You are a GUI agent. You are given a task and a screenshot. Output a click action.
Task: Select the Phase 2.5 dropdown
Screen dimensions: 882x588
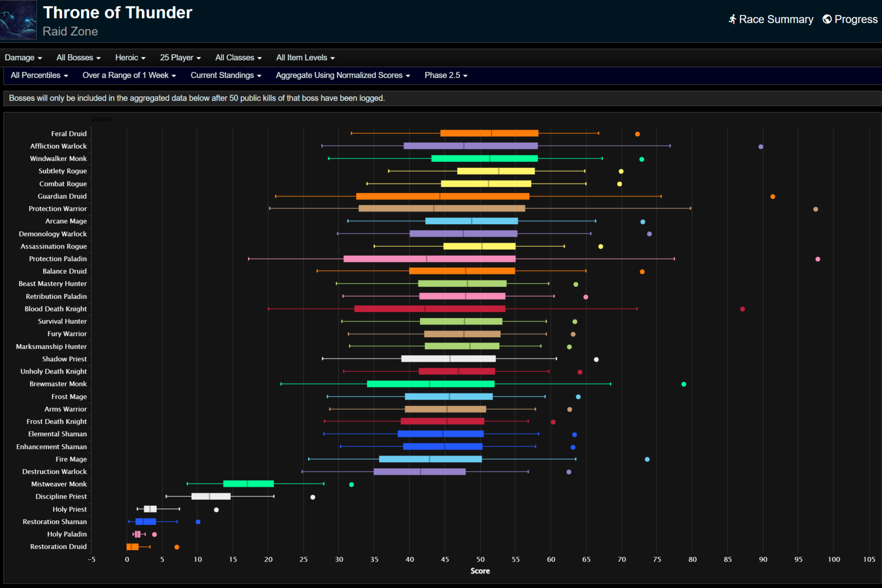446,75
